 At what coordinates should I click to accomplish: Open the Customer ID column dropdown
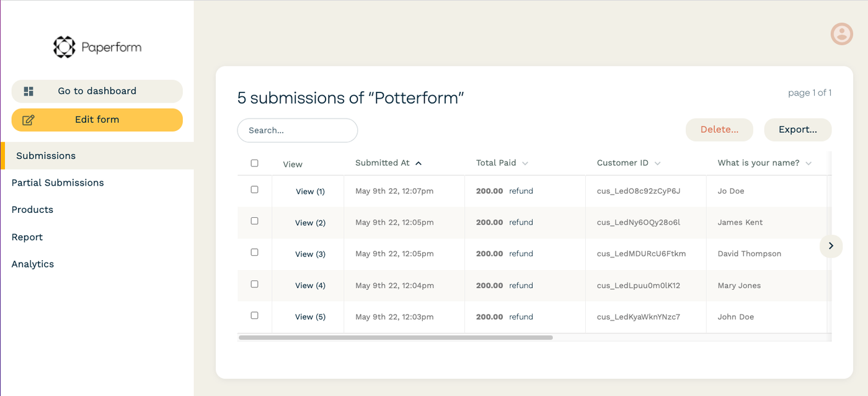coord(657,163)
